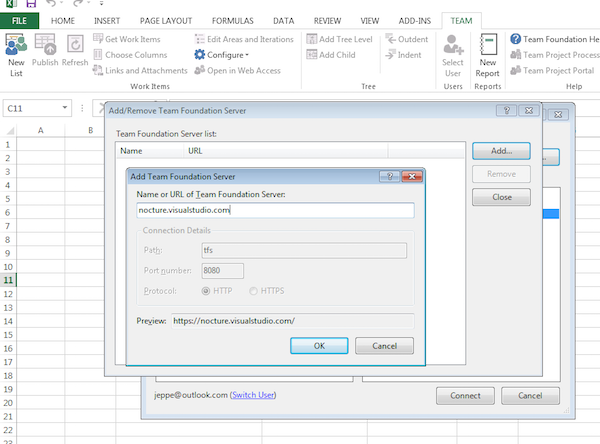Open the Customize Quick Access Toolbar dropdown

point(101,3)
